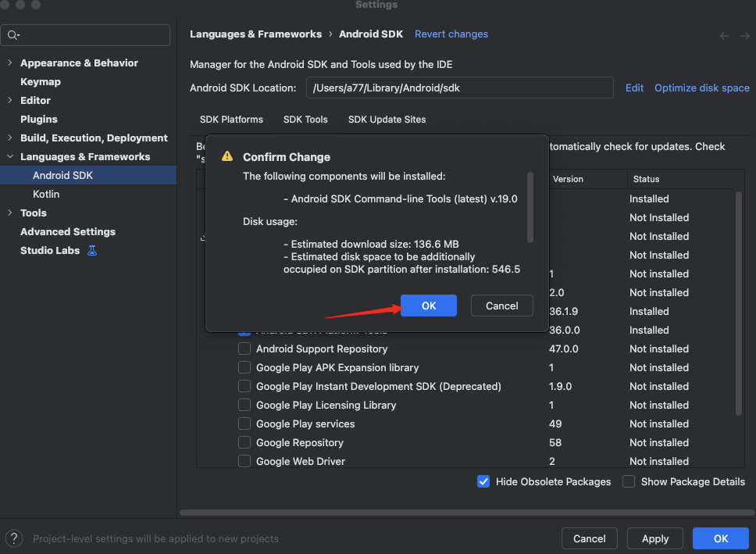Enable Show Package Details
This screenshot has height=554, width=756.
pyautogui.click(x=628, y=481)
